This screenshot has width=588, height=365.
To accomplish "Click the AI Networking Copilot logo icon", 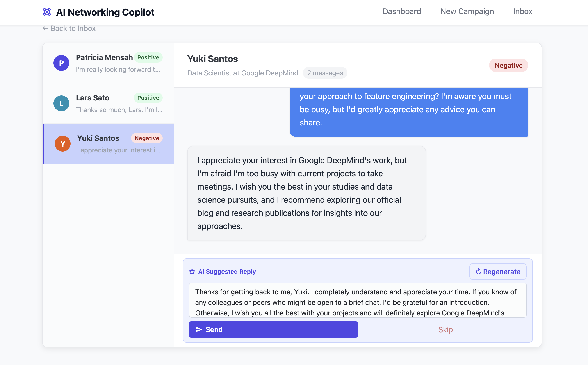I will (47, 12).
